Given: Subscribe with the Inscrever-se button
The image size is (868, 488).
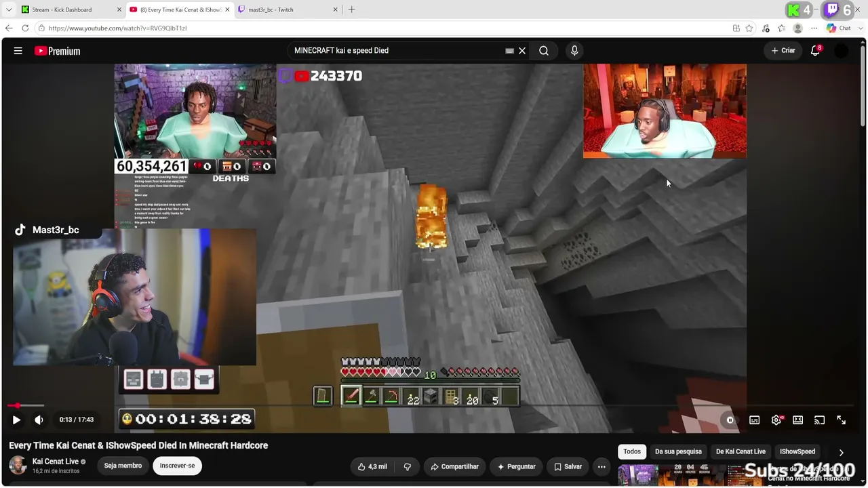Looking at the screenshot, I should pyautogui.click(x=177, y=466).
